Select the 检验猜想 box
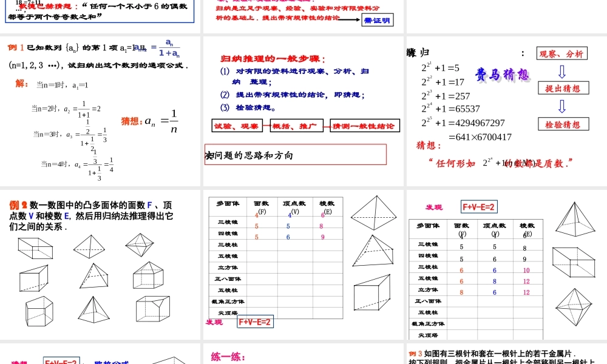607x364 pixels. click(563, 124)
